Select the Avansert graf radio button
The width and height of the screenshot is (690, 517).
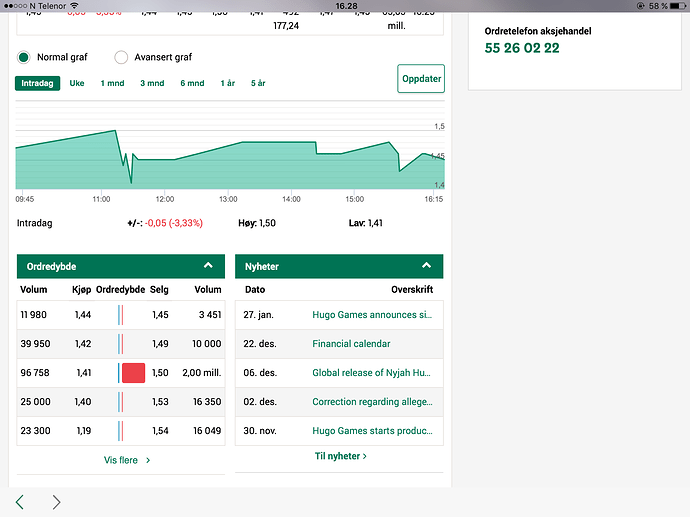click(121, 57)
